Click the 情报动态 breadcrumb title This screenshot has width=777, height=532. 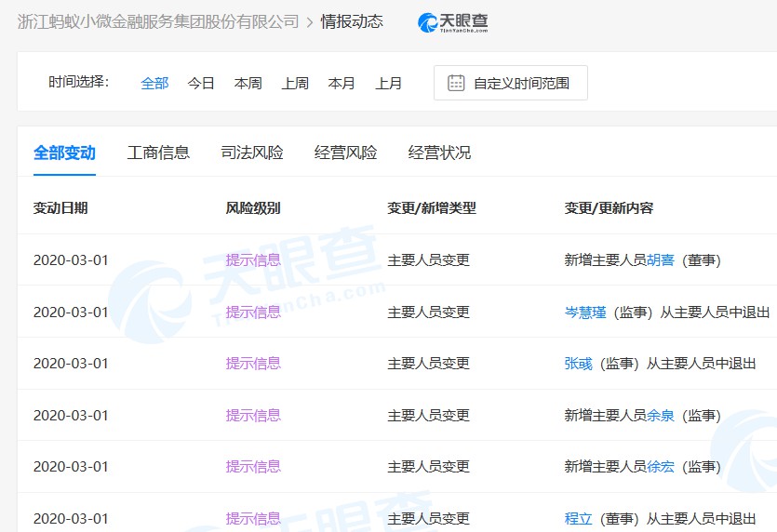pyautogui.click(x=352, y=21)
